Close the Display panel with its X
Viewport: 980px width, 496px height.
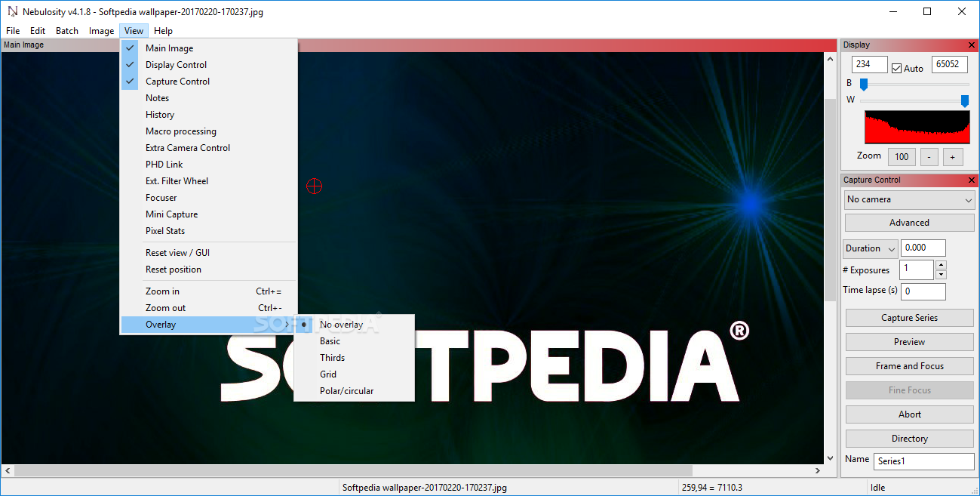[x=972, y=45]
